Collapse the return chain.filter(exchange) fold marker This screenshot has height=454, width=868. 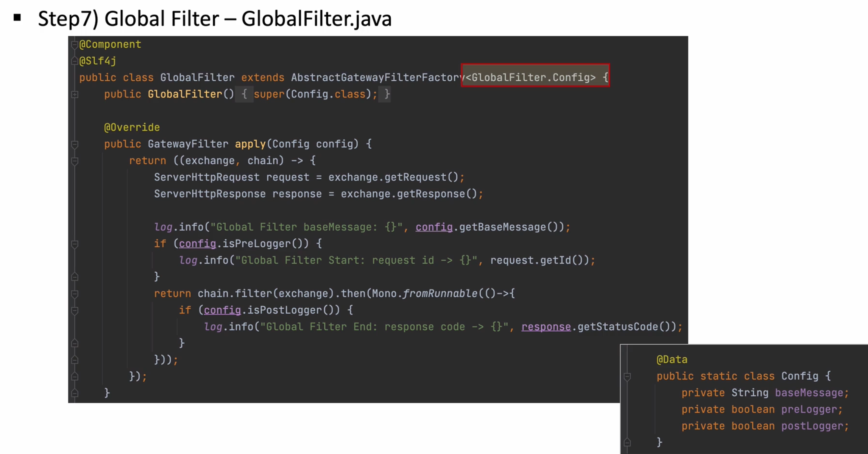click(75, 294)
